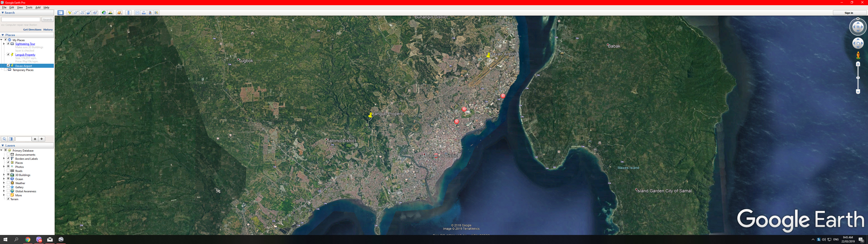Click the zoom slider handle
Image resolution: width=868 pixels, height=244 pixels.
click(x=858, y=77)
